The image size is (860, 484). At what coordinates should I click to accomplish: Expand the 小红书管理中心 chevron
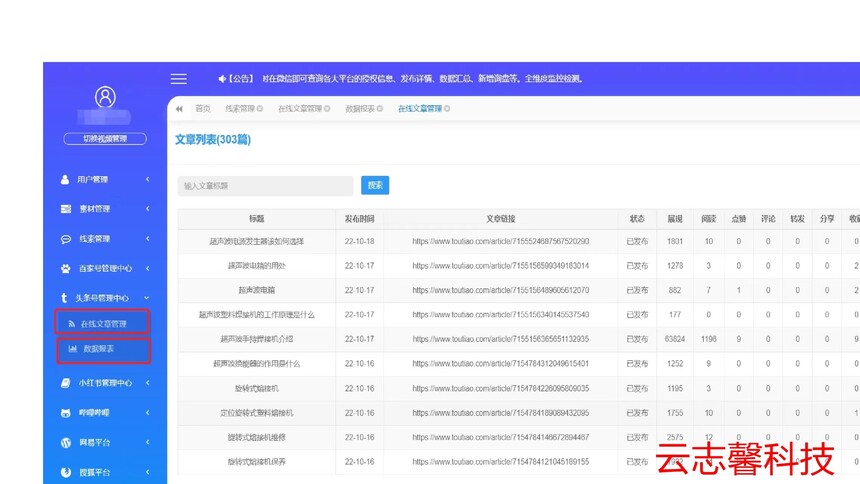[x=148, y=383]
